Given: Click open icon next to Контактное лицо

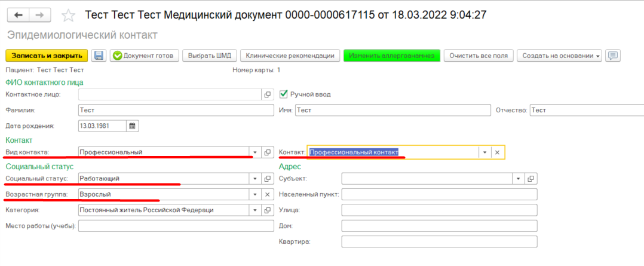Looking at the screenshot, I should click(x=268, y=94).
